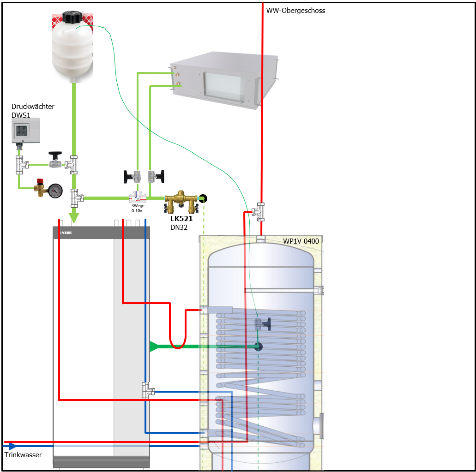476x472 pixels.
Task: Click the left shut-off valve below fan coil
Action: coord(133,176)
